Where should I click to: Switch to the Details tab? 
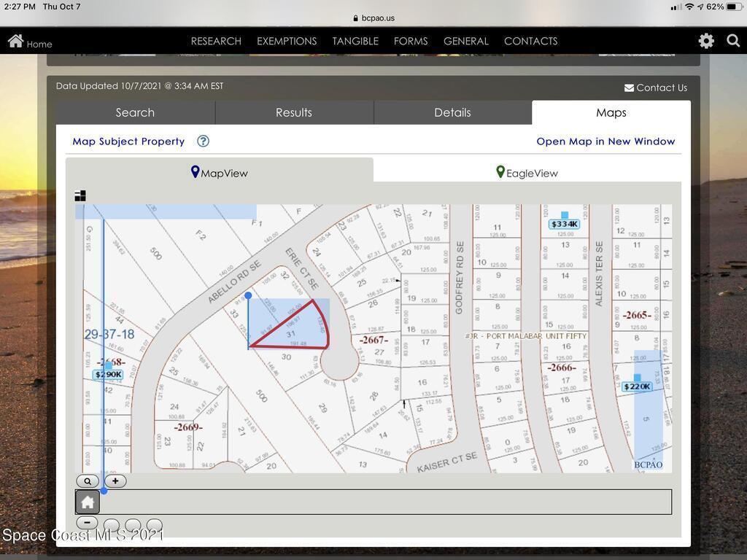tap(452, 112)
